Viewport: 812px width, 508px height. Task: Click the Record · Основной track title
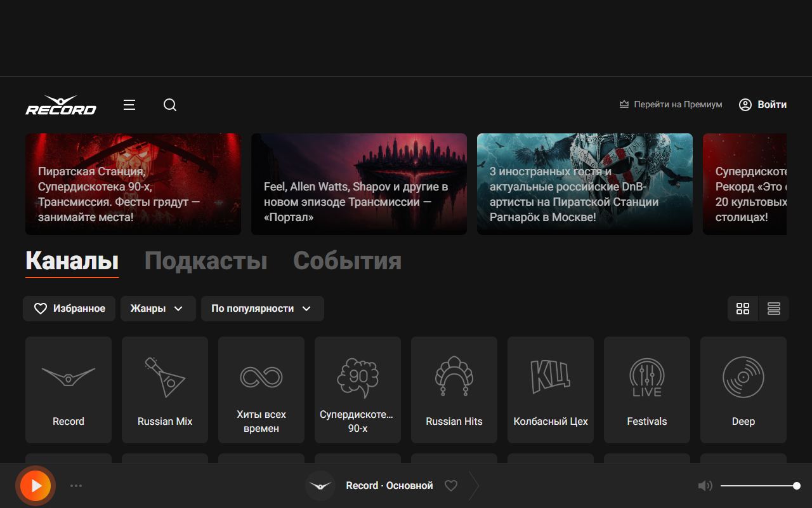(x=390, y=486)
